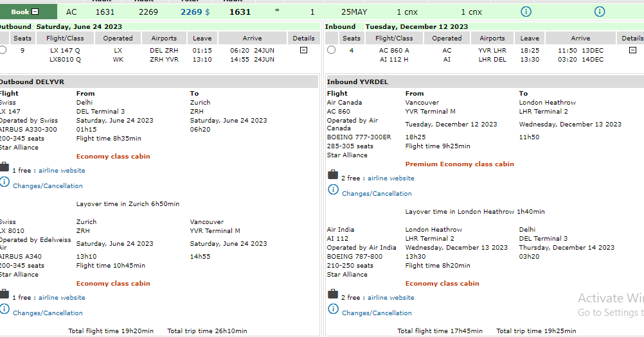Collapse the outbound flight details
Image resolution: width=644 pixels, height=337 pixels.
(303, 50)
